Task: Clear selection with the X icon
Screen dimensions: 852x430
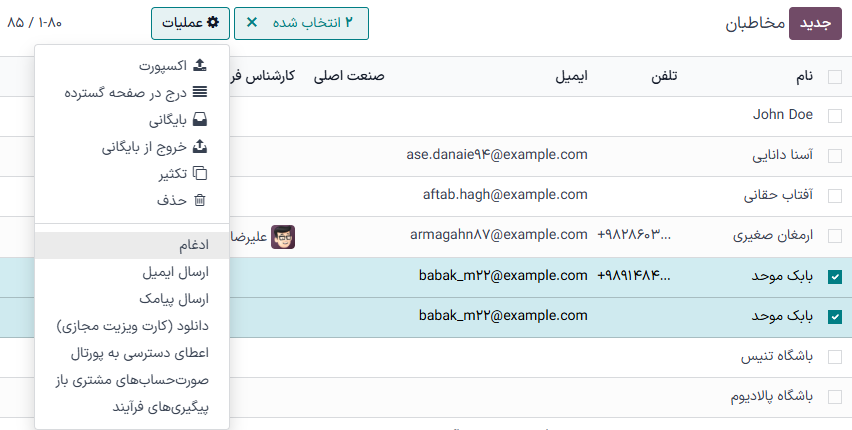Action: coord(252,22)
